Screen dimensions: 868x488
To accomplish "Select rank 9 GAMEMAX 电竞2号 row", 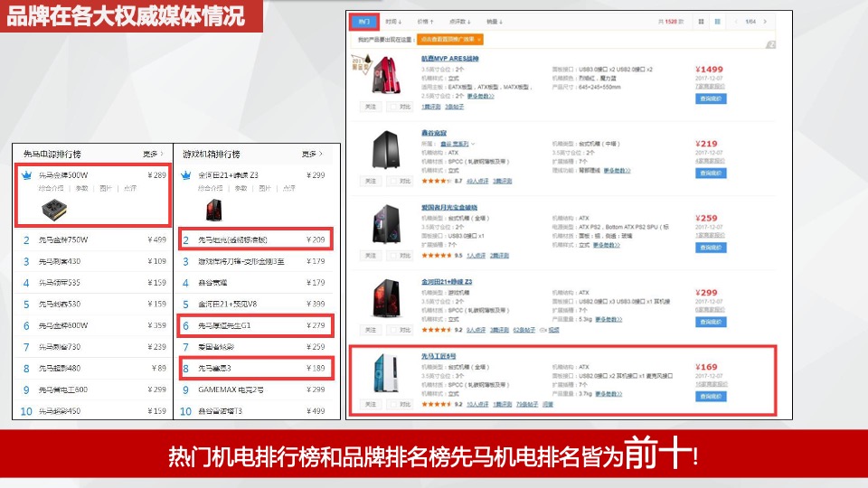I will tap(256, 389).
